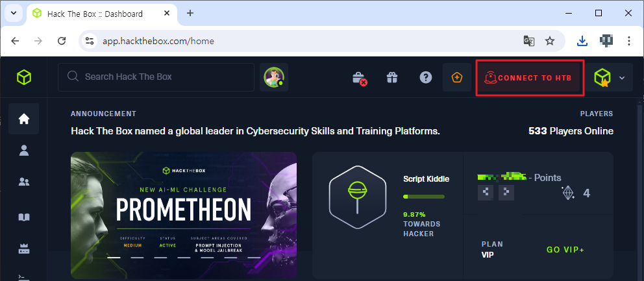Go forward with browser forward arrow
Viewport: 644px width, 281px height.
38,41
